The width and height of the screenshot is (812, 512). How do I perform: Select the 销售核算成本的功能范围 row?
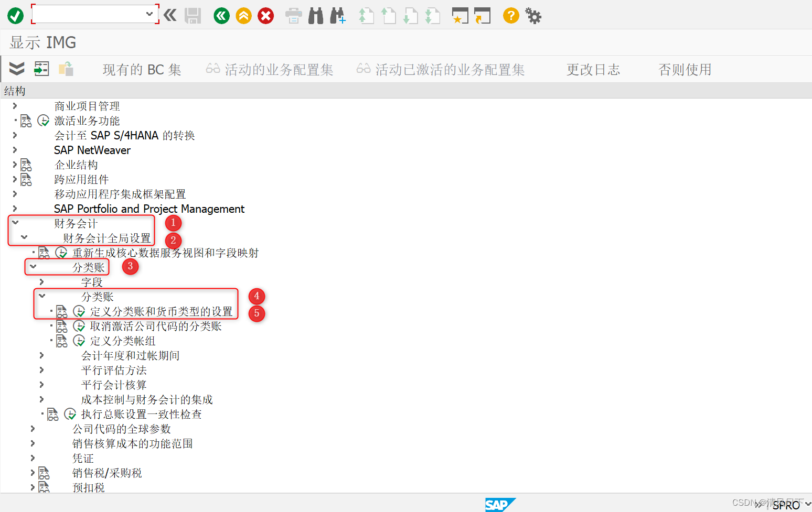point(133,443)
